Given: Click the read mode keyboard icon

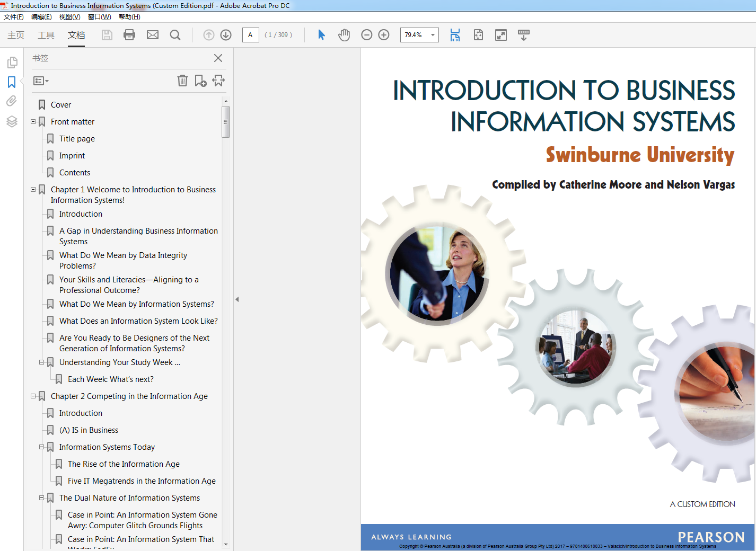Looking at the screenshot, I should coord(523,35).
